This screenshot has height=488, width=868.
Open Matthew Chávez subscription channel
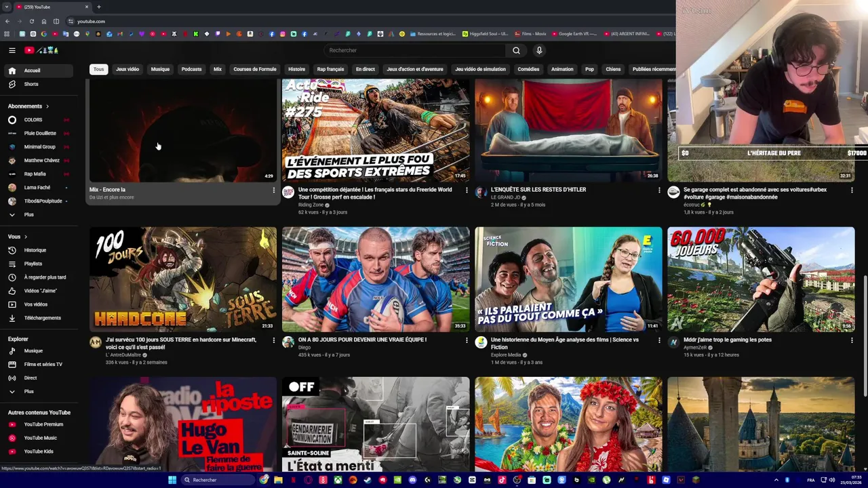(40, 161)
